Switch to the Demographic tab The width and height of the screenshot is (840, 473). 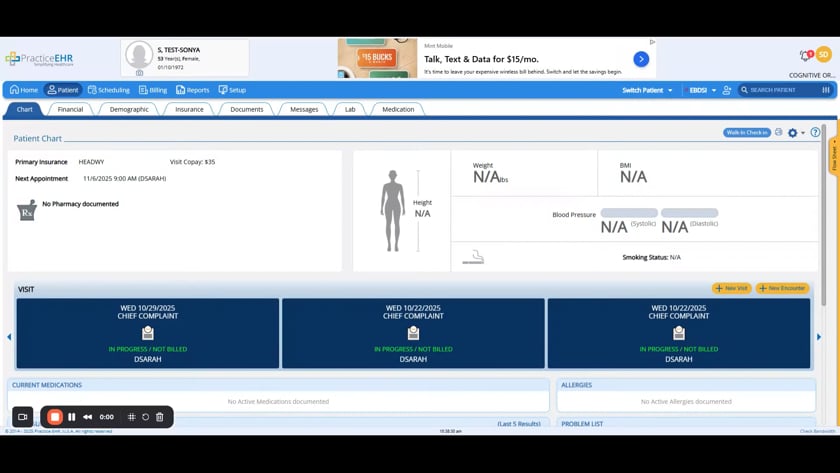(129, 109)
